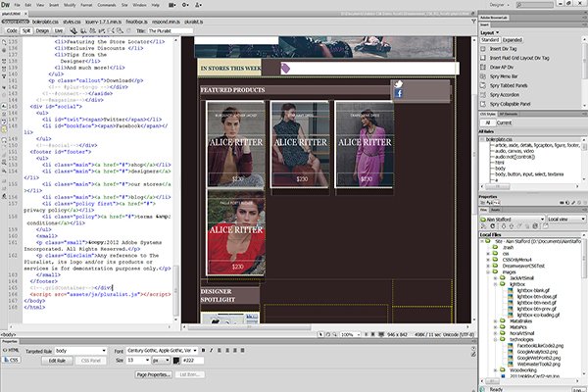This screenshot has width=588, height=392.
Task: Click the red-dress Alice Ritter product thumbnail
Action: [x=236, y=232]
